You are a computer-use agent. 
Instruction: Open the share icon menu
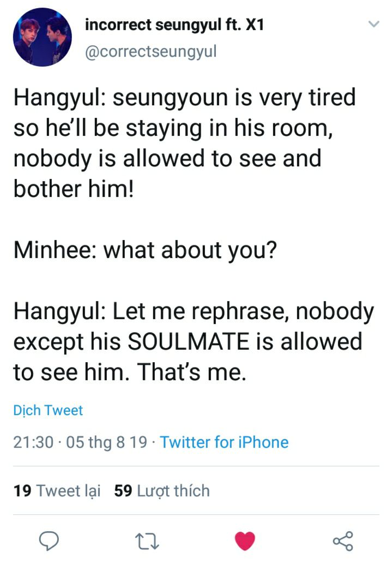click(342, 540)
